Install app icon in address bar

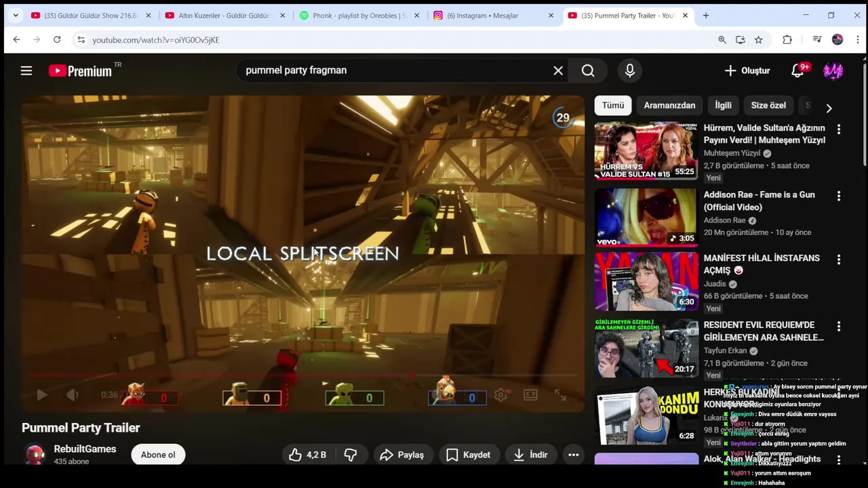[x=741, y=40]
